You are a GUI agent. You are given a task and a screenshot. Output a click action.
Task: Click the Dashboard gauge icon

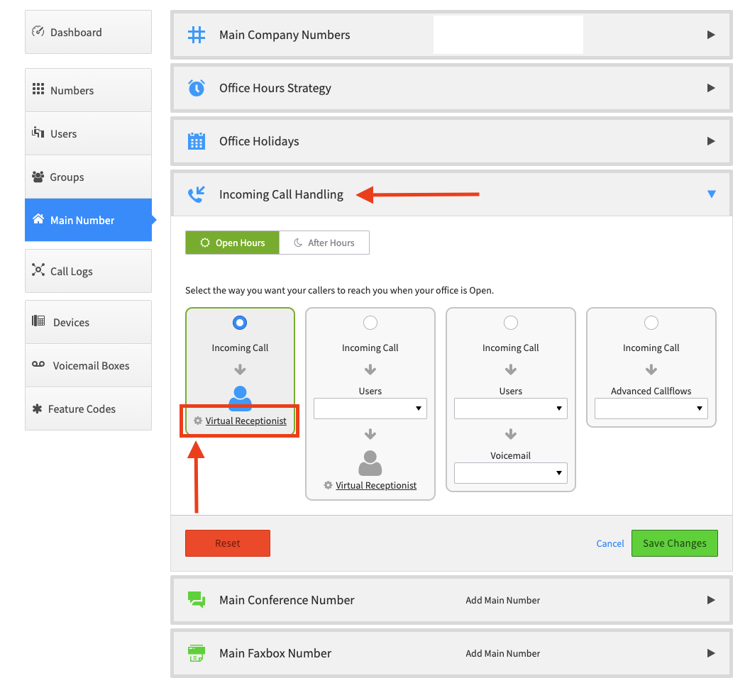38,31
